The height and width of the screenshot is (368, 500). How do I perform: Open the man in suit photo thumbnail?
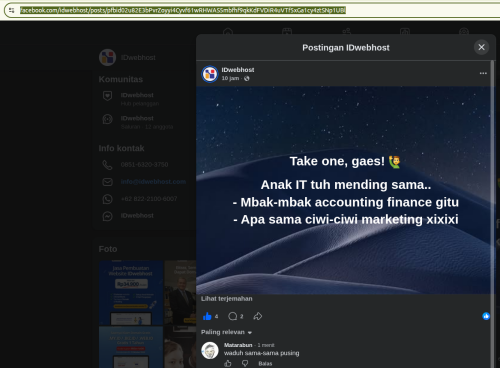[x=180, y=293]
